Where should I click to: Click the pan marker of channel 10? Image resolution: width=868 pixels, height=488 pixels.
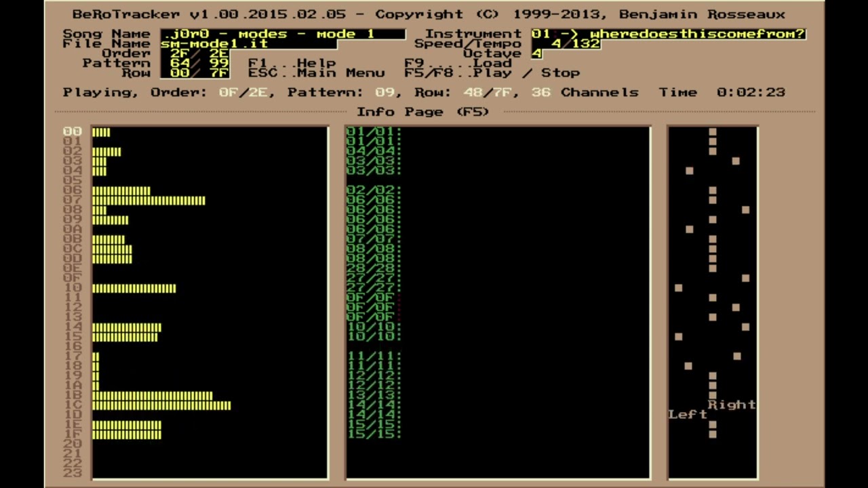point(678,288)
